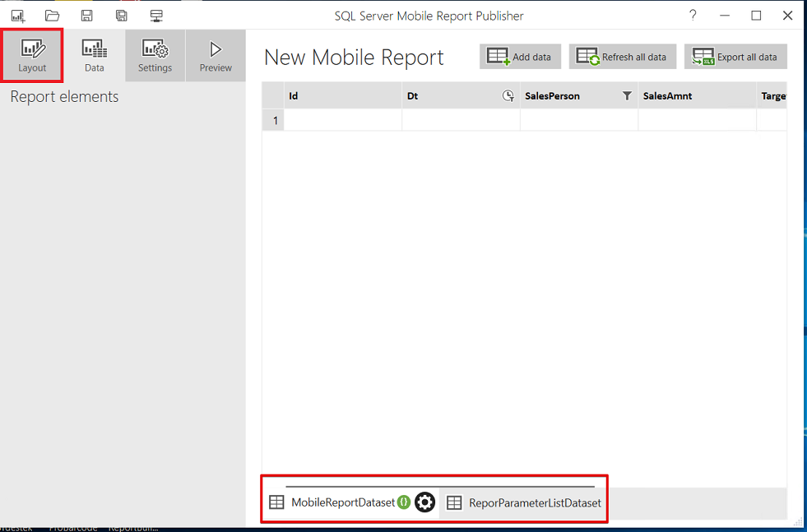Click Refresh all data

click(x=622, y=57)
